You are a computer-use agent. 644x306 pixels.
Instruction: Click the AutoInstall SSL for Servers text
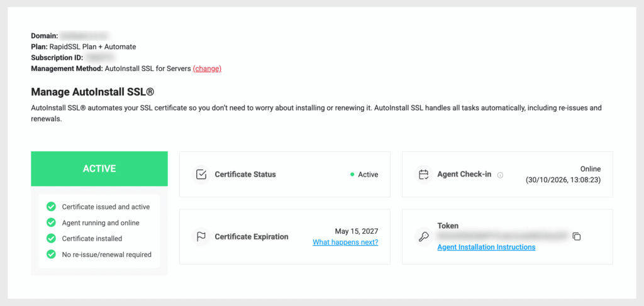(148, 69)
